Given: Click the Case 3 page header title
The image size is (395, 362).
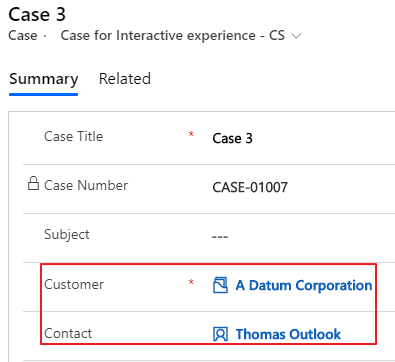Looking at the screenshot, I should click(x=37, y=14).
